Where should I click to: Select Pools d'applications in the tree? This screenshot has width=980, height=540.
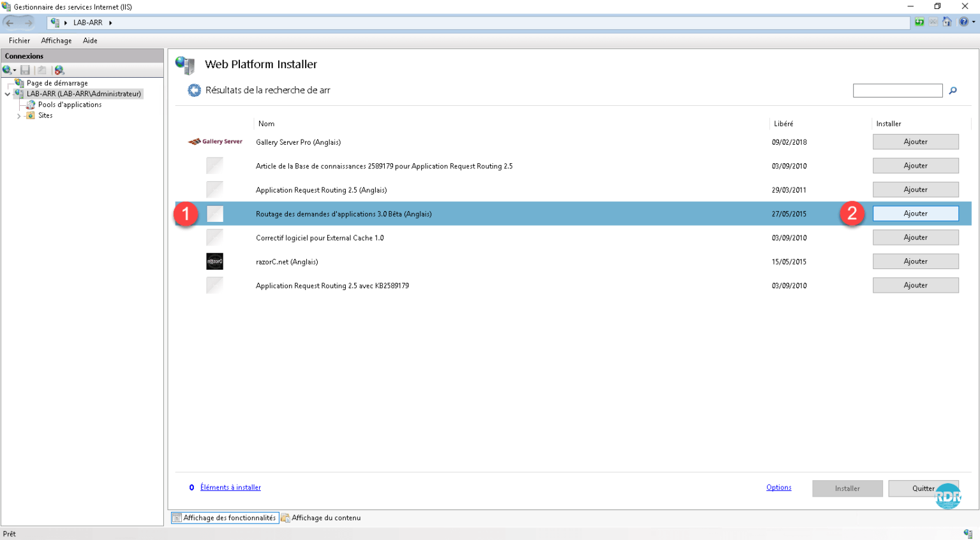[x=70, y=105]
